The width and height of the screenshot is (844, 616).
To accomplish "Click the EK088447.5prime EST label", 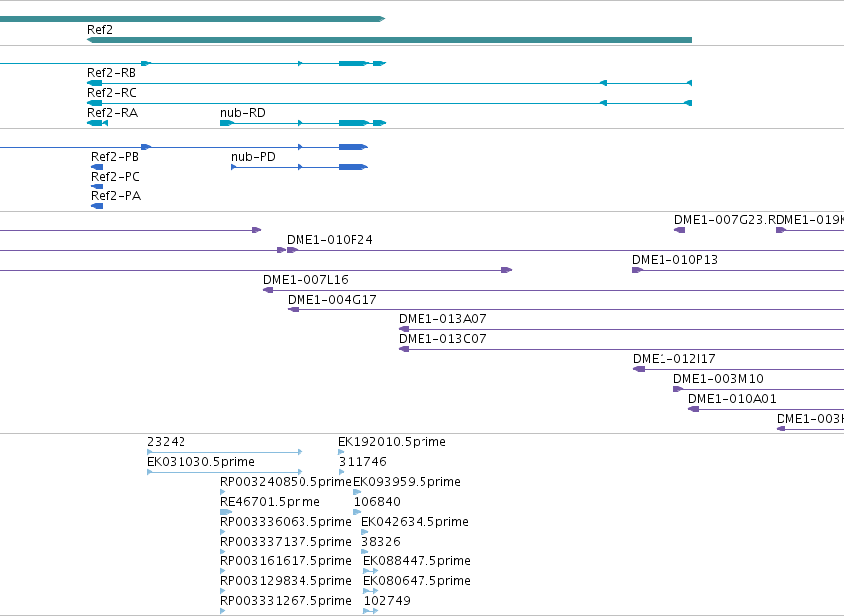I will tap(418, 562).
